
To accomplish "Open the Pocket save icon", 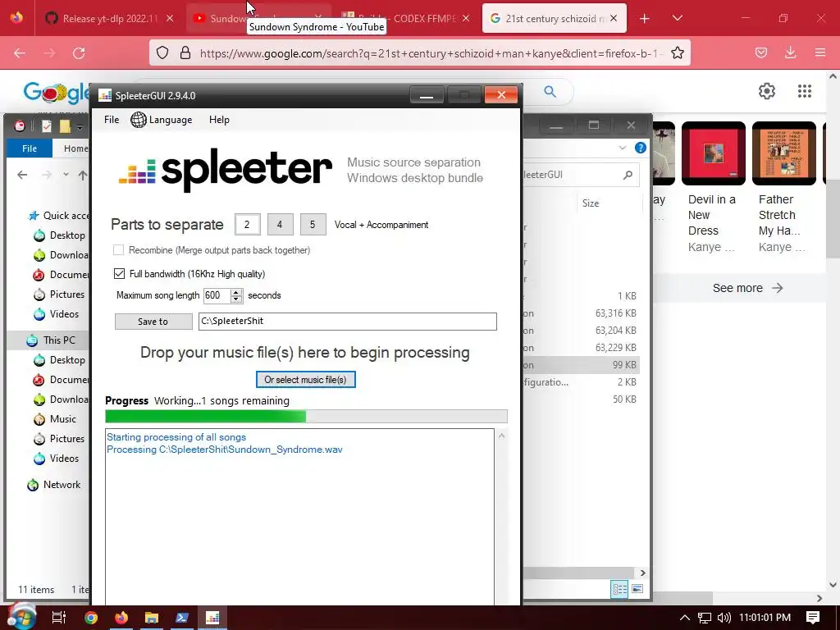I will [x=760, y=52].
